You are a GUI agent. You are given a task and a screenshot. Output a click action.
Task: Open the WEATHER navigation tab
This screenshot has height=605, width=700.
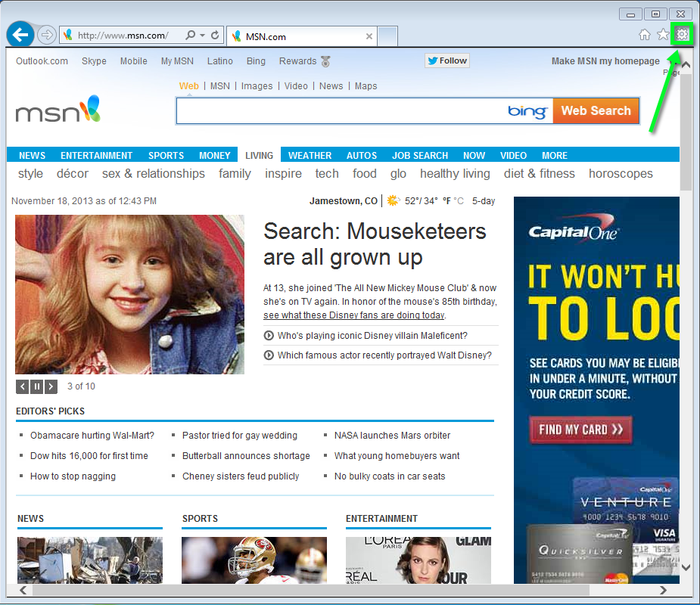(x=310, y=155)
